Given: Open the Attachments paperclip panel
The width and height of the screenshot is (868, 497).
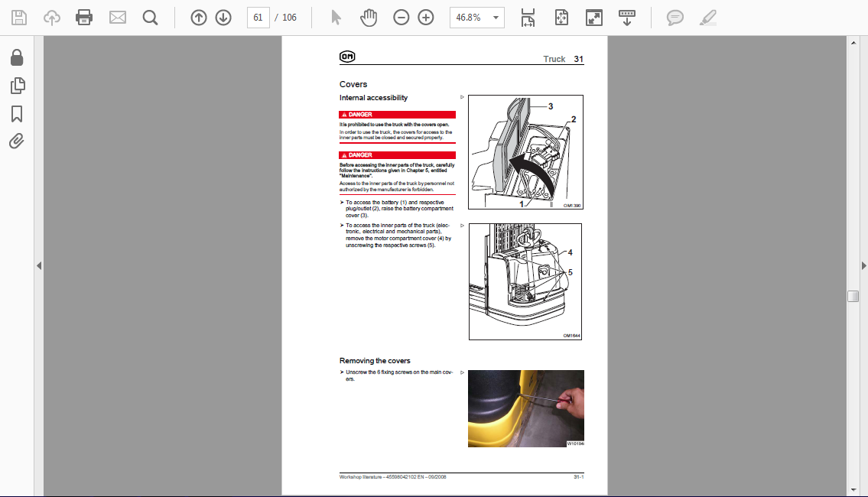Looking at the screenshot, I should (x=17, y=141).
